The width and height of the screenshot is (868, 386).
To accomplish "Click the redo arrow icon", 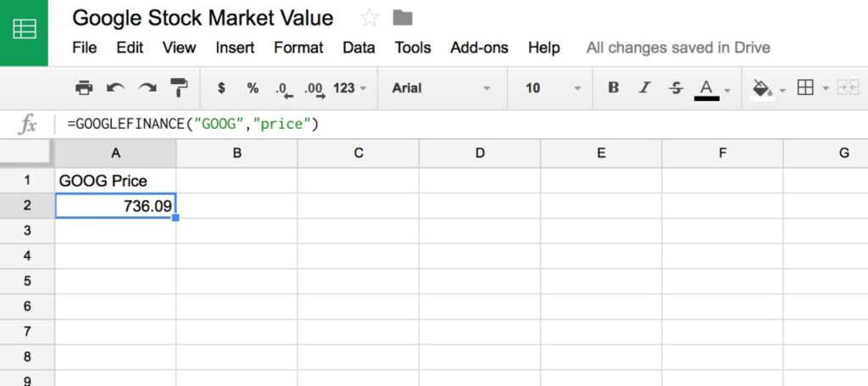I will coord(147,87).
